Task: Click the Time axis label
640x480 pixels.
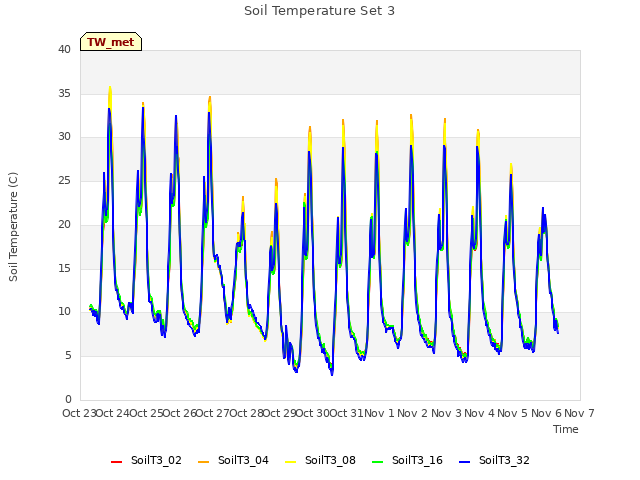Action: pos(566,429)
